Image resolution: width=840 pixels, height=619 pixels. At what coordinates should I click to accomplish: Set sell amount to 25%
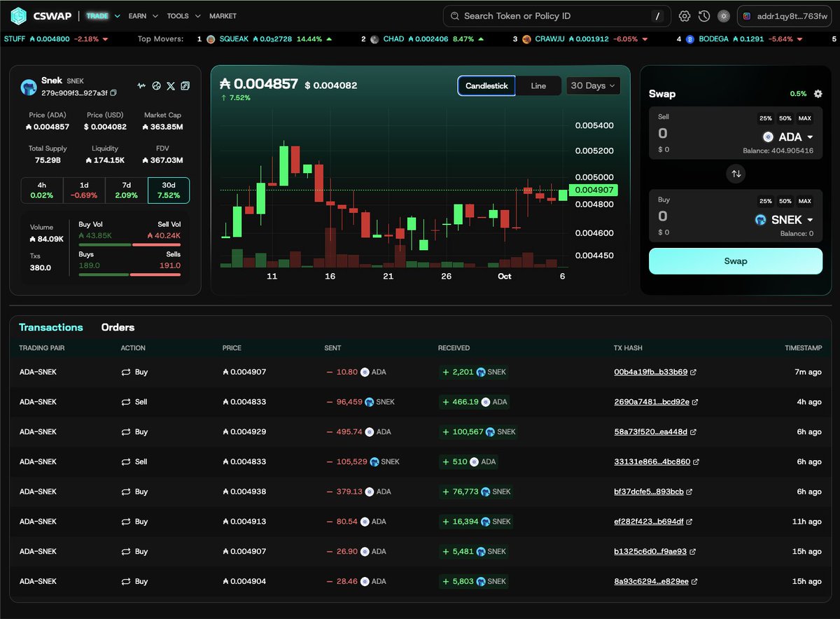point(765,118)
